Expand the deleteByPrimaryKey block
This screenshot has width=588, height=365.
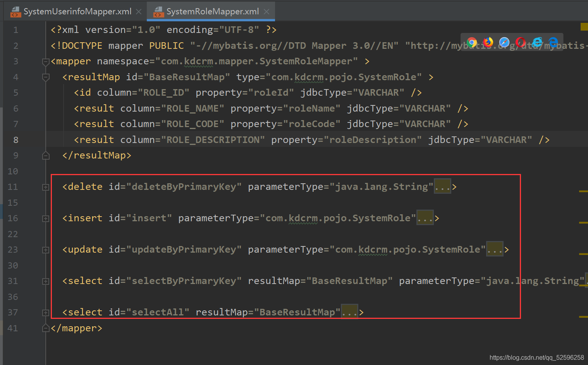coord(46,187)
